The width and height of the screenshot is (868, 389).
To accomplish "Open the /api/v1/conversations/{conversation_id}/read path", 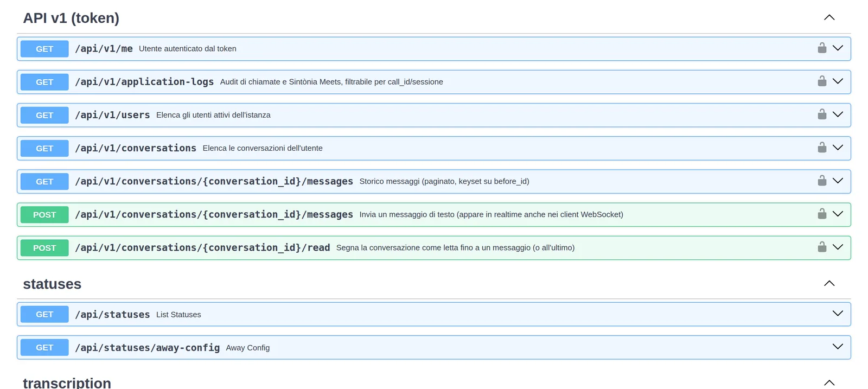I will tap(202, 247).
